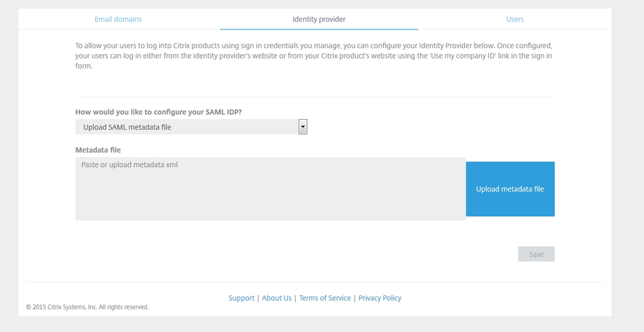Screen dimensions: 644x332
Task: Follow the About Us link
Action: 277,298
